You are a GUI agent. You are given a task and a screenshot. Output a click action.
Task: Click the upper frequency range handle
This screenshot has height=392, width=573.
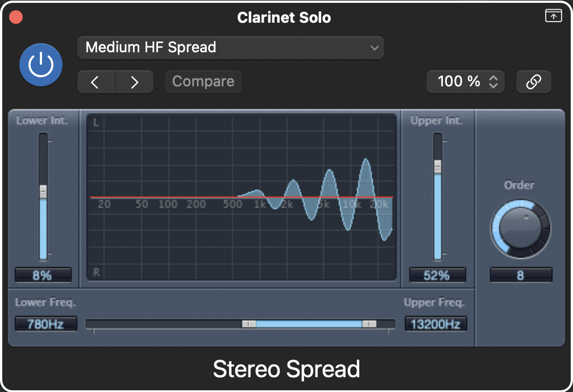[x=369, y=324]
